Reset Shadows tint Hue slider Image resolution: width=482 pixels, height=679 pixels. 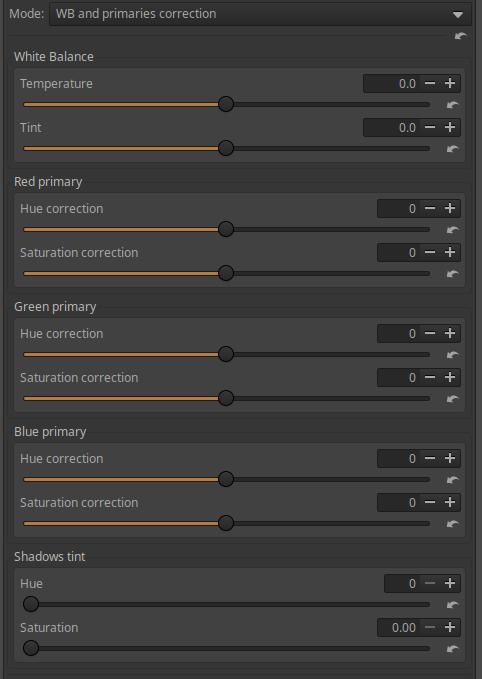click(x=453, y=605)
